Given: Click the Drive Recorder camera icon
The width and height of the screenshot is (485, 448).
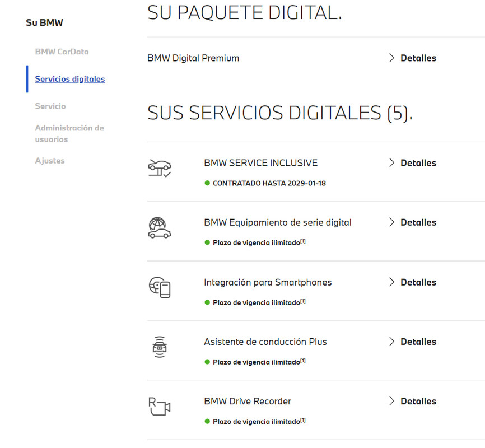Looking at the screenshot, I should coord(160,406).
